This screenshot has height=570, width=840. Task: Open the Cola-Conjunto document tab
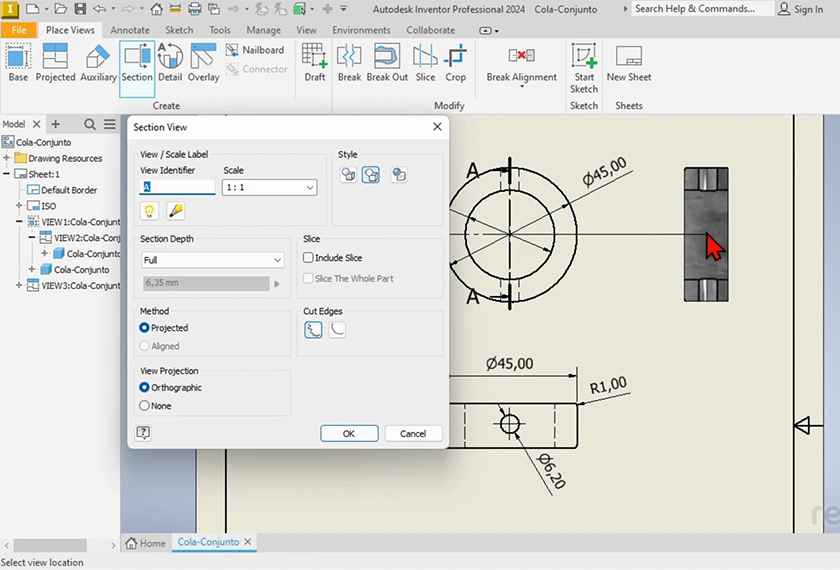click(x=208, y=542)
